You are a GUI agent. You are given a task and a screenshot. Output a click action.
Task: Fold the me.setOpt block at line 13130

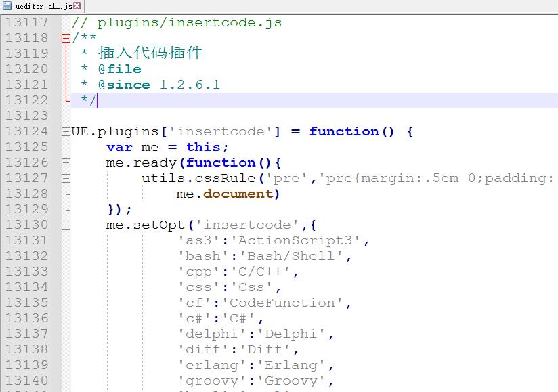click(66, 225)
